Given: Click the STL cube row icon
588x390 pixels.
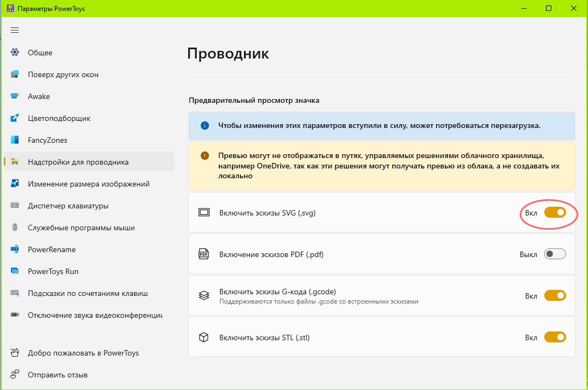Looking at the screenshot, I should 203,337.
